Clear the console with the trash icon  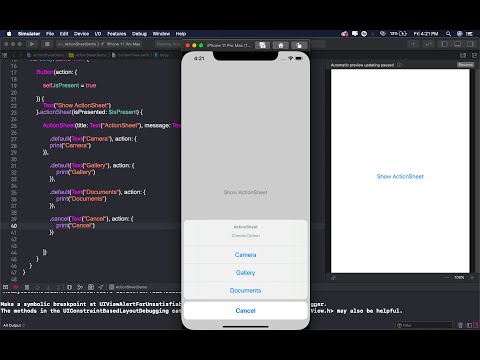pyautogui.click(x=460, y=325)
